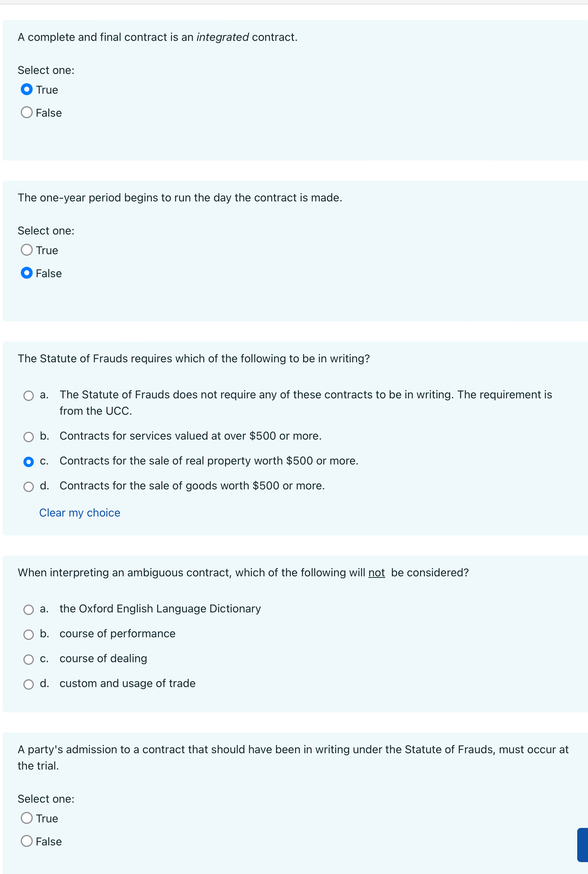588x874 pixels.
Task: Select True for the party's admission question
Action: (26, 819)
